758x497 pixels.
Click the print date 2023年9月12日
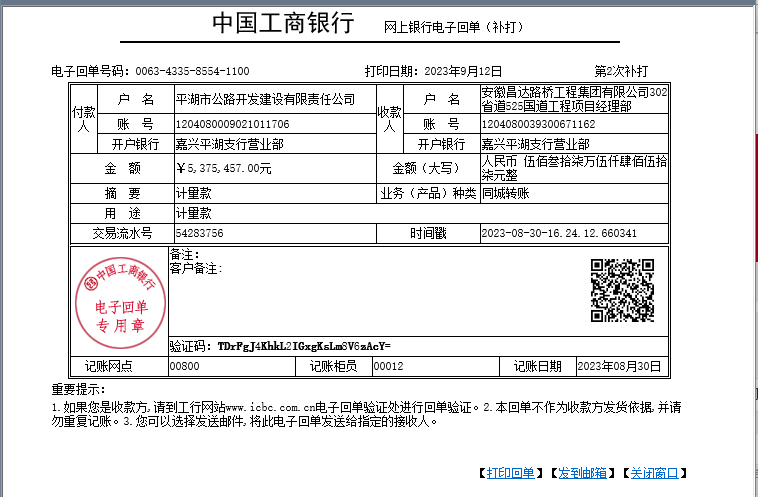pos(463,71)
